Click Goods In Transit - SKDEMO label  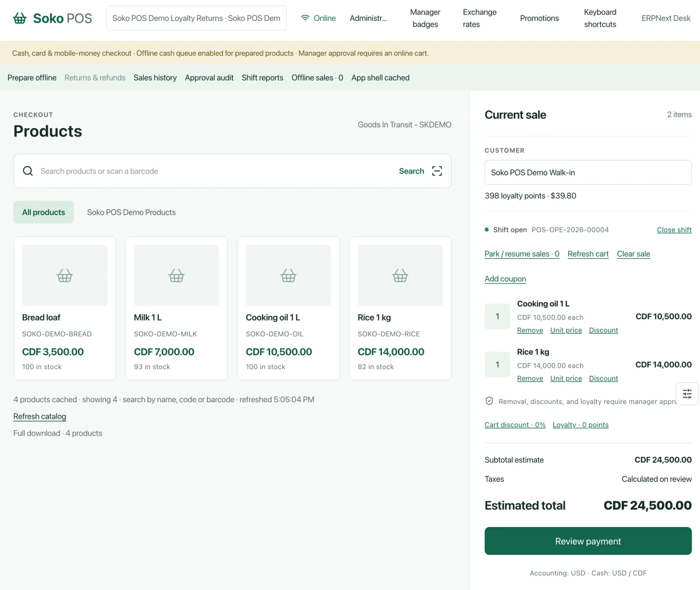pyautogui.click(x=405, y=125)
